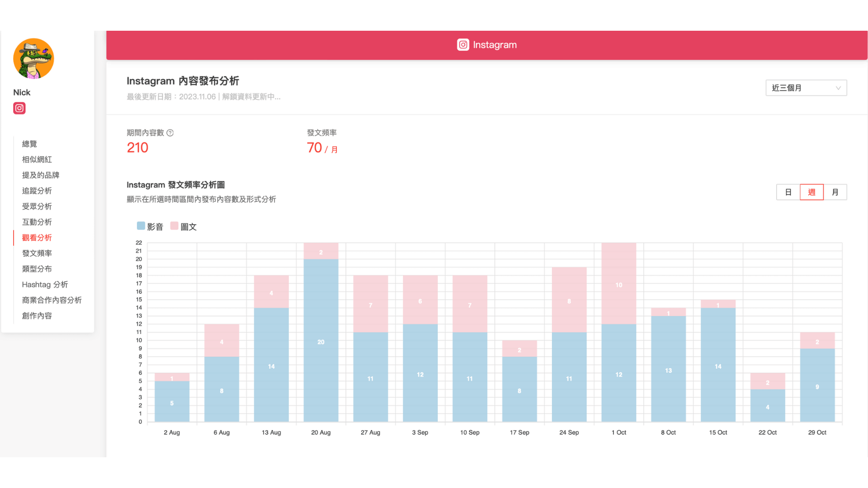Click Nick's crocodile avatar

(33, 59)
